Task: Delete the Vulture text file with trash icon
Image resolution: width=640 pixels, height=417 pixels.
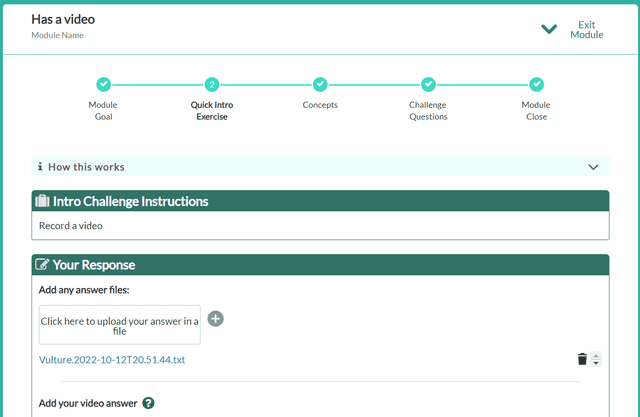Action: pyautogui.click(x=582, y=359)
